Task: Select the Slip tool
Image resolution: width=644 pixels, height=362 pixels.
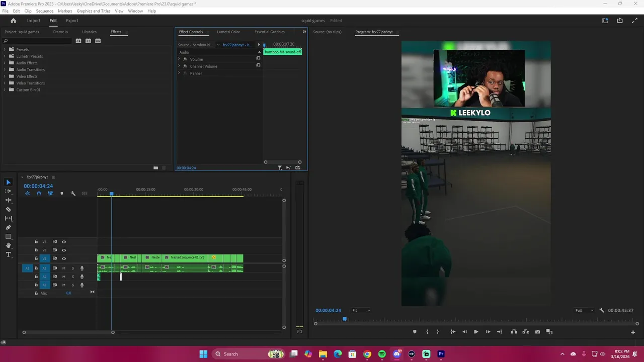Action: click(x=8, y=218)
